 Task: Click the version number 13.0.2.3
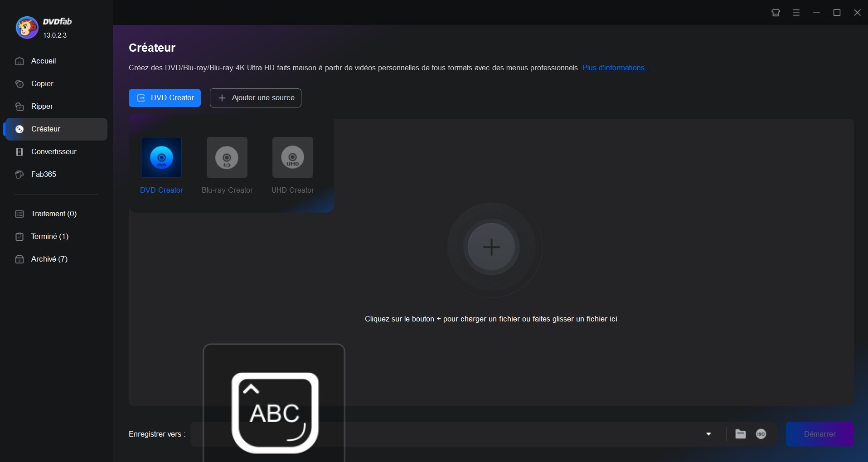click(55, 35)
